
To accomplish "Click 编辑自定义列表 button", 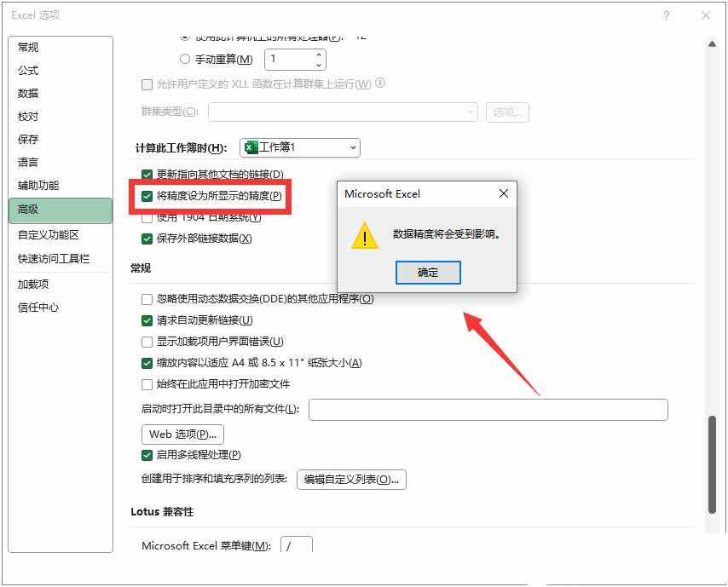I will click(351, 480).
